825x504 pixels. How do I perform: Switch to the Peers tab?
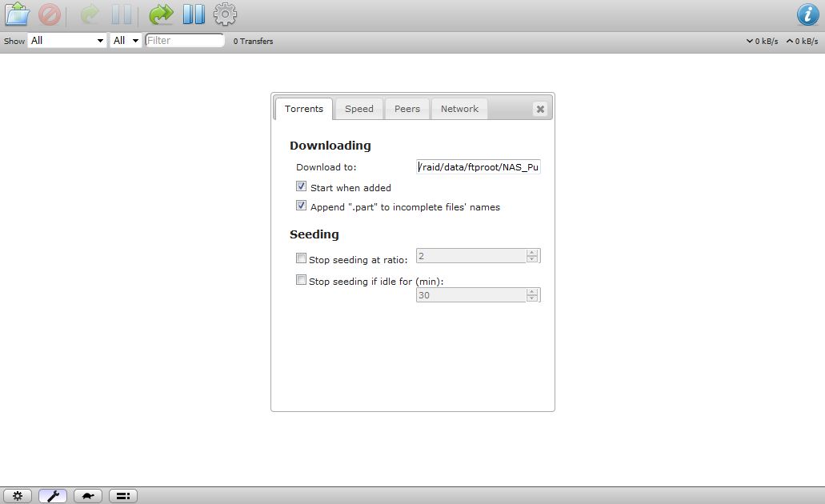point(407,109)
